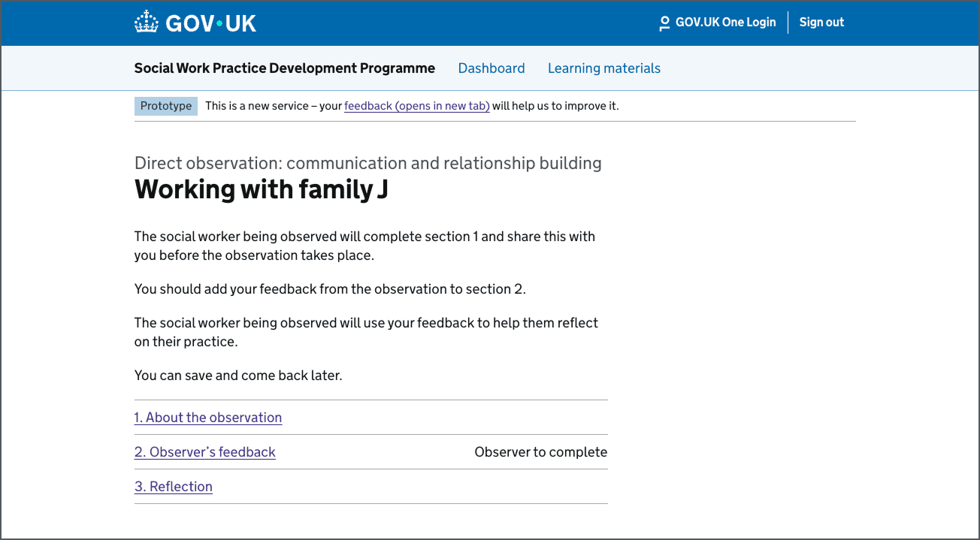The width and height of the screenshot is (980, 540).
Task: Select the GOV.UK One Login person icon
Action: [664, 23]
